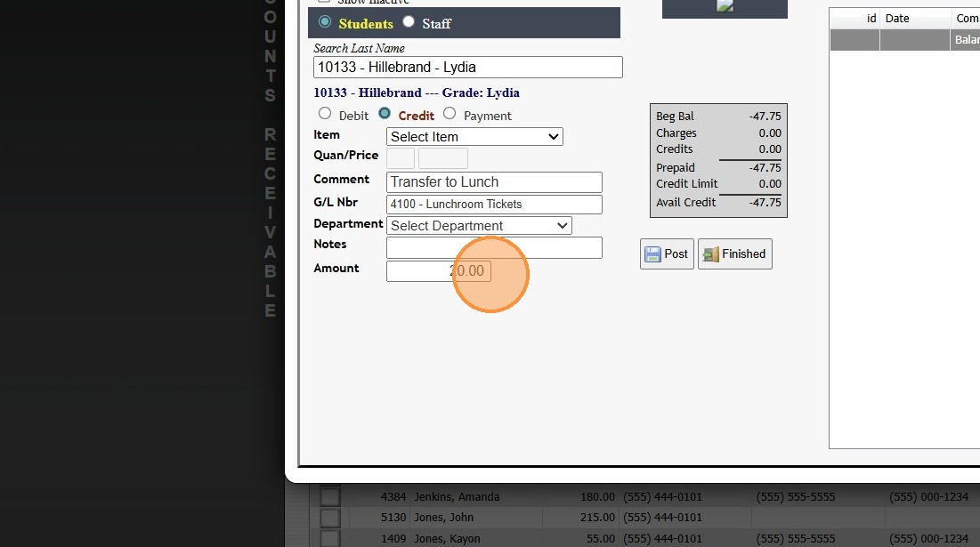Select the Staff radio button
The width and height of the screenshot is (980, 547).
pyautogui.click(x=409, y=22)
